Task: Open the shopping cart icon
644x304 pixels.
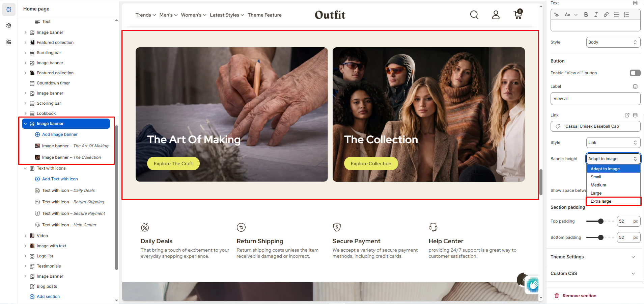Action: [x=518, y=14]
